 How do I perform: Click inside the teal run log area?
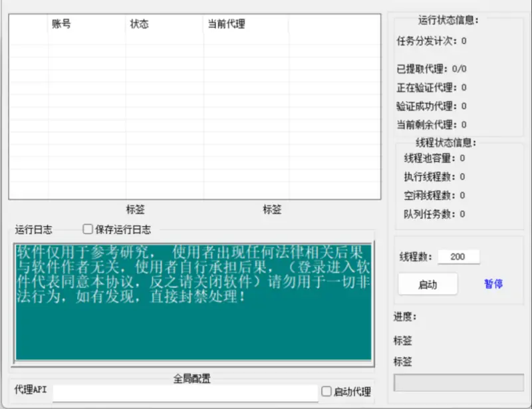tap(193, 319)
